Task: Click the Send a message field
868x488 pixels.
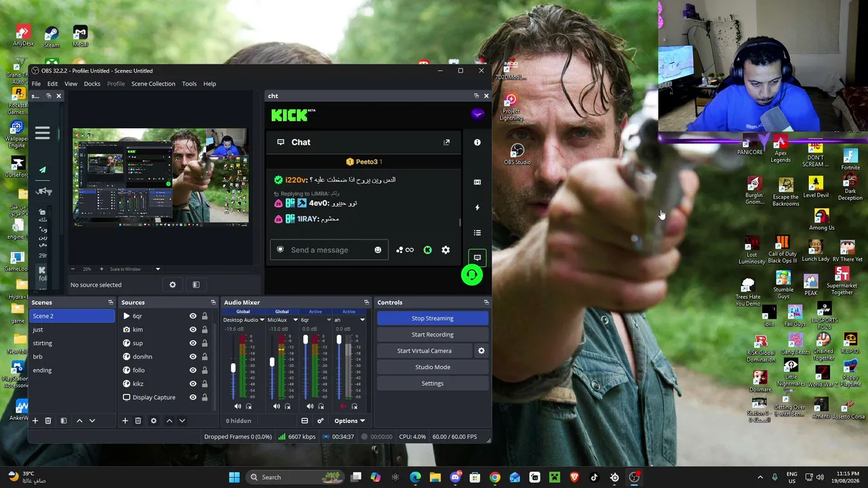Action: (329, 250)
